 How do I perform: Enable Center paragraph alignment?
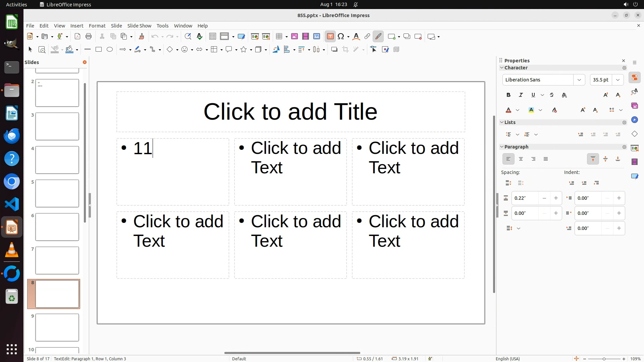521,159
